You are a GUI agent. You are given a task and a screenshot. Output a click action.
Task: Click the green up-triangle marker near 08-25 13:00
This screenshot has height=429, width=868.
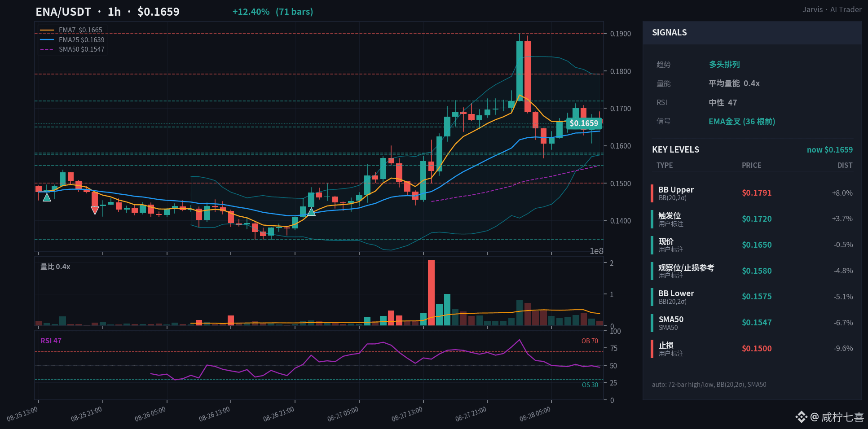(x=47, y=197)
